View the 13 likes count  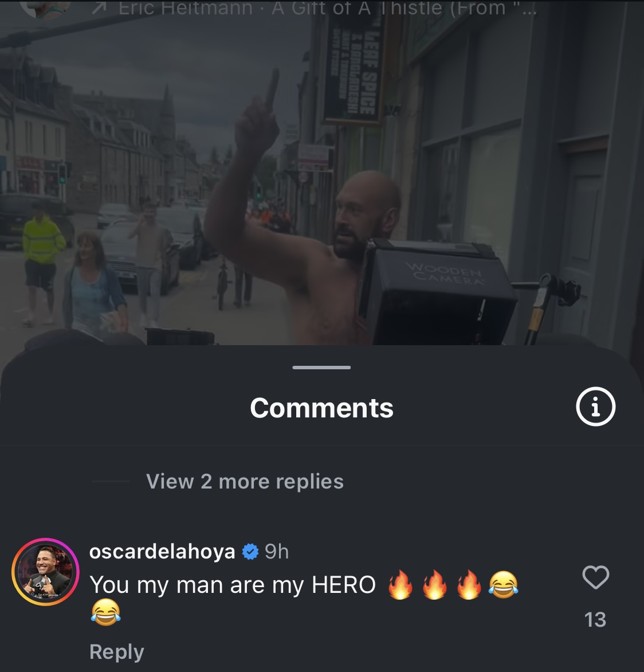[x=595, y=620]
